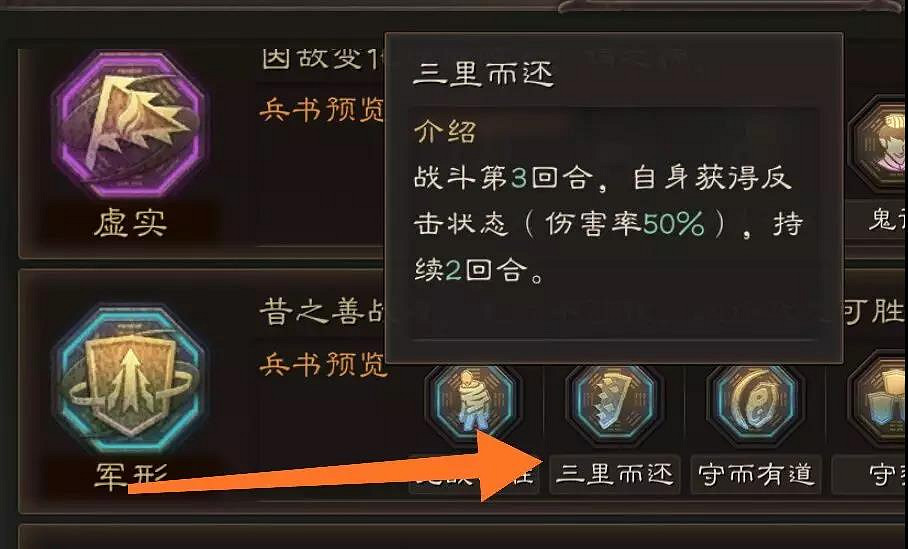This screenshot has height=549, width=908.
Task: Open 兵书预览 in the 虚实 row
Action: (x=322, y=109)
